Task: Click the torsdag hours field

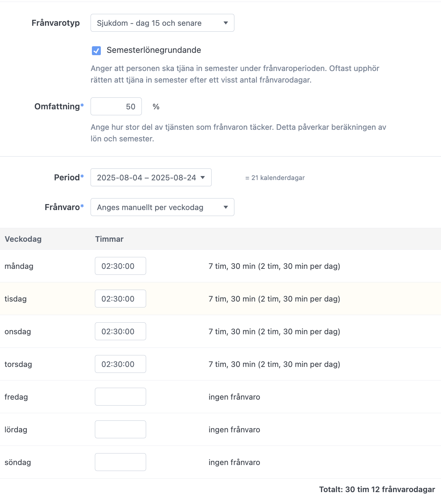Action: [x=120, y=364]
